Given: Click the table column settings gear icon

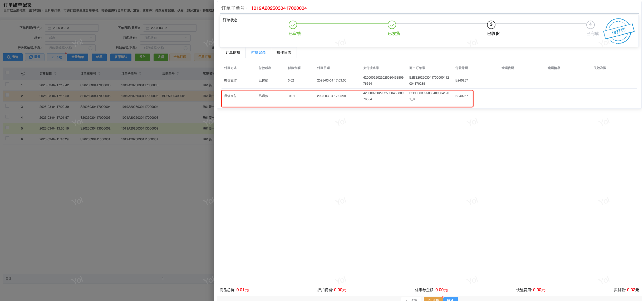Looking at the screenshot, I should coord(23,74).
